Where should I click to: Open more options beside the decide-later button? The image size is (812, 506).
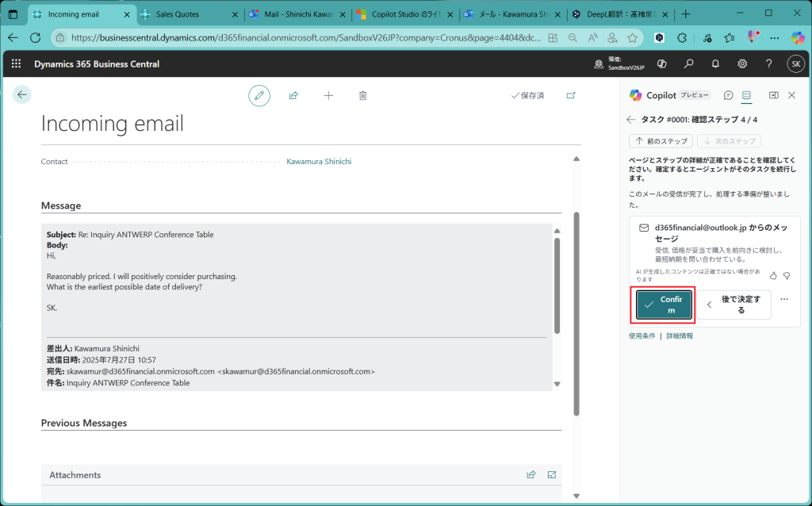784,299
